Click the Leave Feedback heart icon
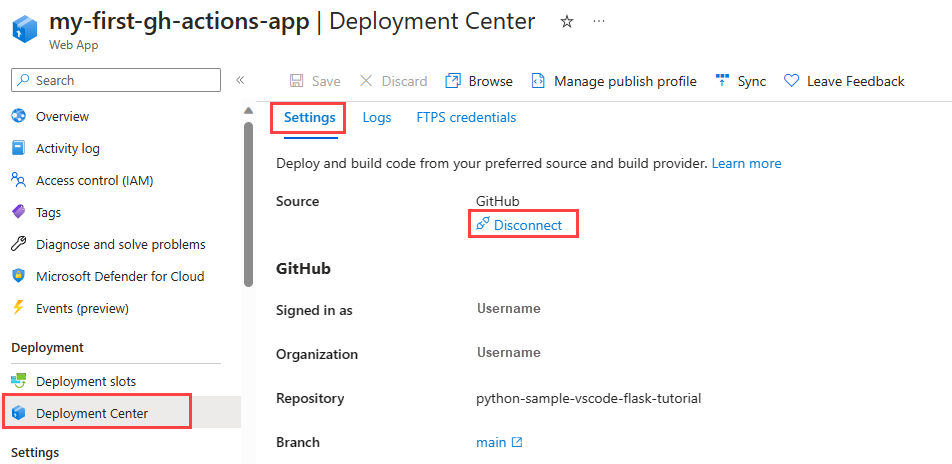This screenshot has width=952, height=464. (x=791, y=81)
